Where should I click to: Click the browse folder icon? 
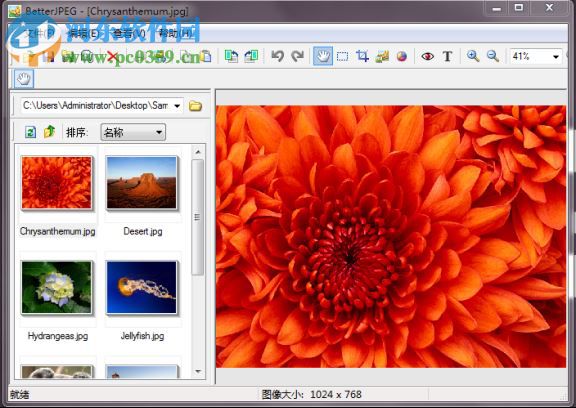pos(195,106)
